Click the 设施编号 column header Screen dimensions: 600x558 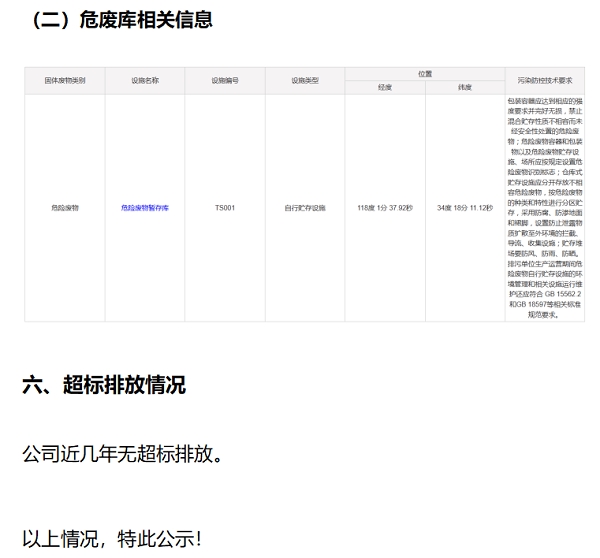tap(225, 80)
